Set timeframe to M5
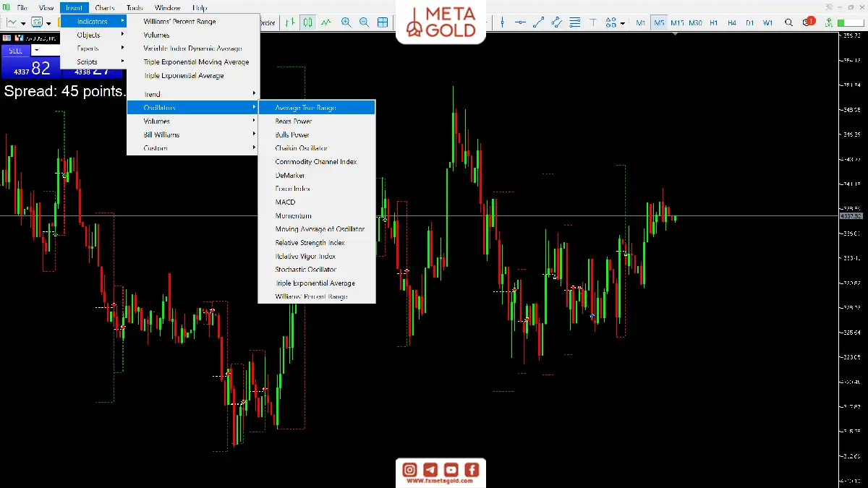The height and width of the screenshot is (488, 868). point(659,22)
